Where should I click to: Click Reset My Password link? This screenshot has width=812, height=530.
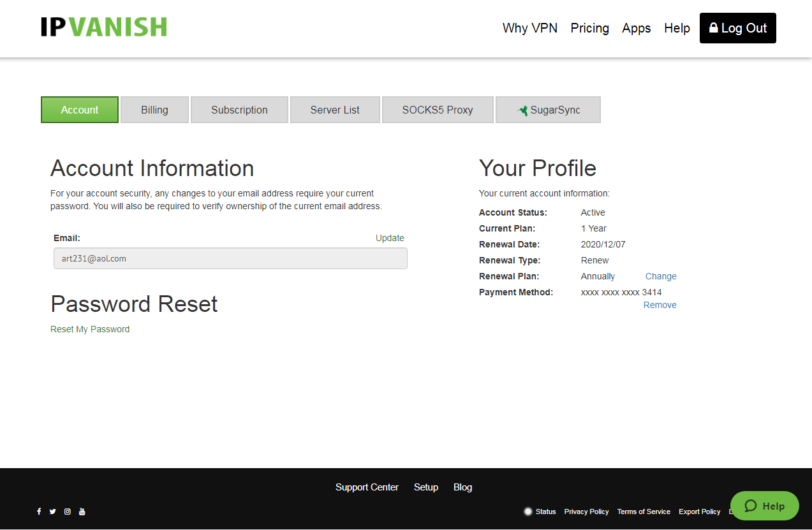(90, 329)
